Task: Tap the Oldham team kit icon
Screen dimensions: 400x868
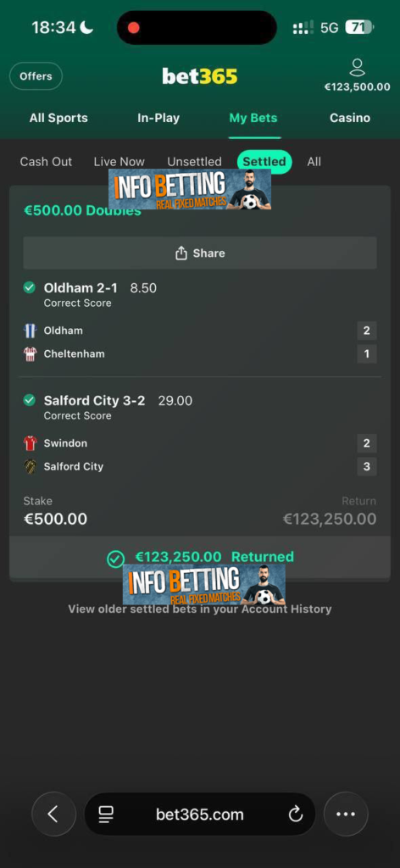Action: click(x=30, y=331)
